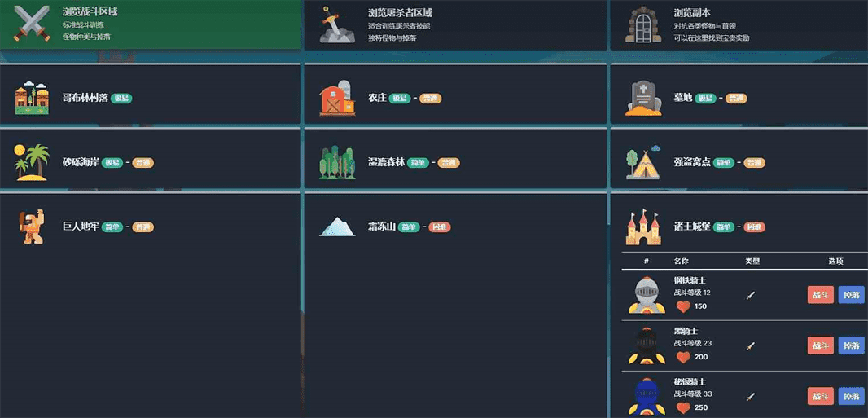Click the 黑骑士 monster portrait
This screenshot has width=868, height=418.
pyautogui.click(x=646, y=345)
